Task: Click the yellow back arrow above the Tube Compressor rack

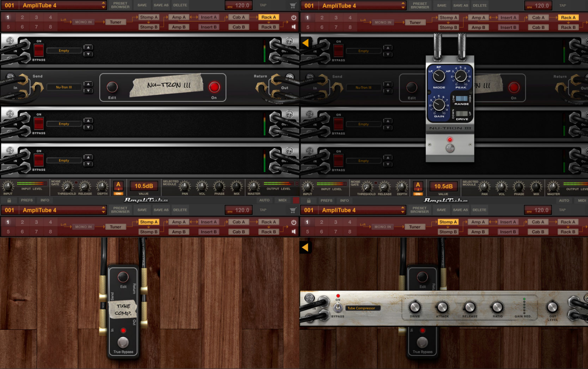Action: [306, 247]
